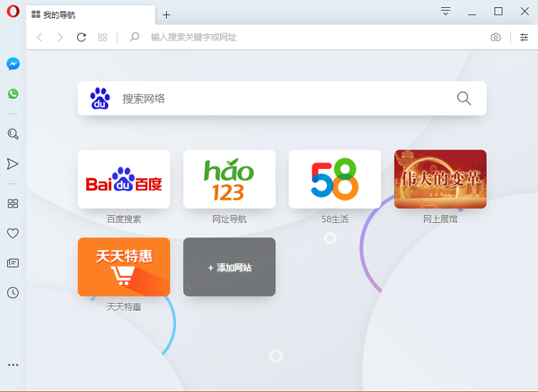Click the 添加网站 add site tile
This screenshot has height=392, width=538.
coord(229,267)
